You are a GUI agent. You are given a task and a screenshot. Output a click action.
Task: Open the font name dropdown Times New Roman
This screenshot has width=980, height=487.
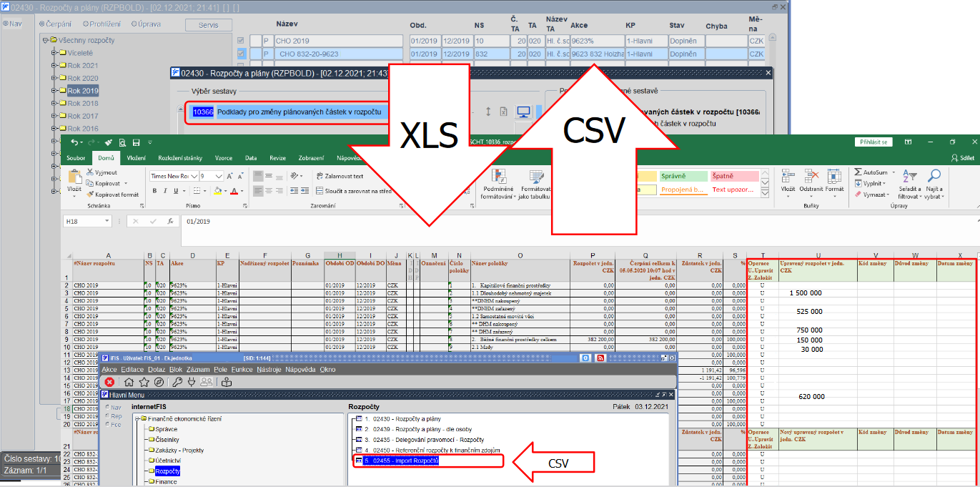coord(194,176)
